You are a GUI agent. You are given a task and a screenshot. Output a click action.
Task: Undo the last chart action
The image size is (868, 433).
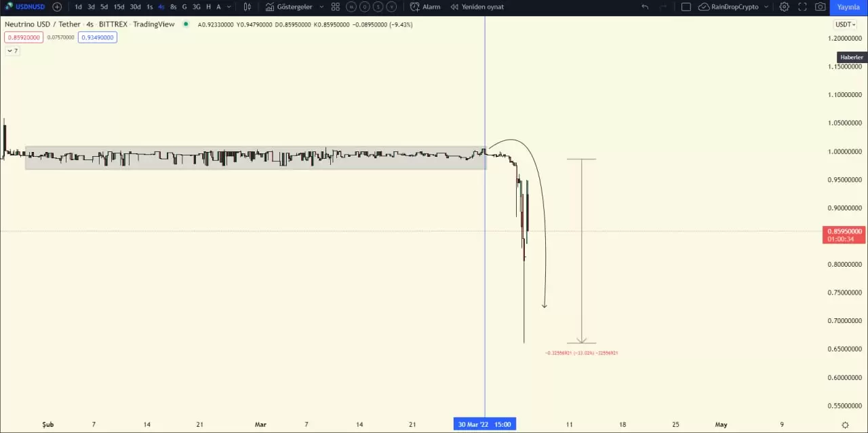click(645, 7)
